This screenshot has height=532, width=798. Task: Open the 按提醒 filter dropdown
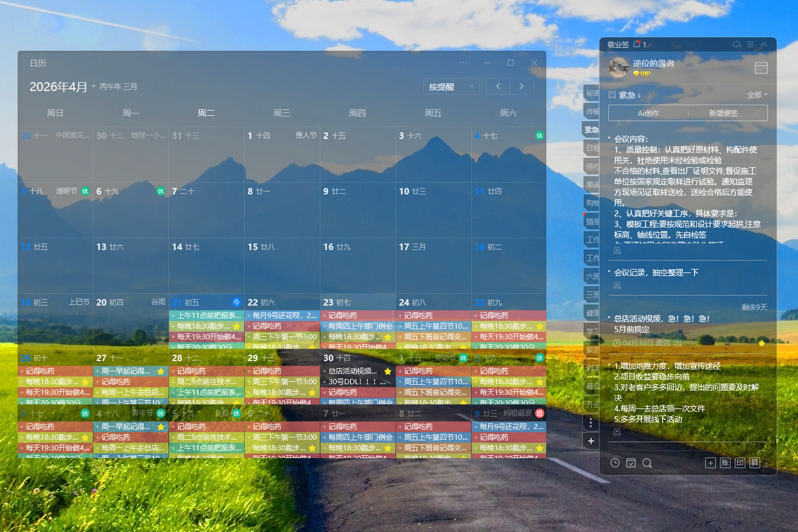click(x=451, y=87)
